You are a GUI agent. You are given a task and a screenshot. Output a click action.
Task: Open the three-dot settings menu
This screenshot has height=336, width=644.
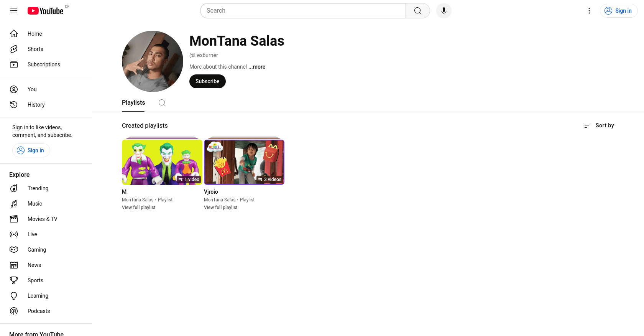click(x=589, y=11)
